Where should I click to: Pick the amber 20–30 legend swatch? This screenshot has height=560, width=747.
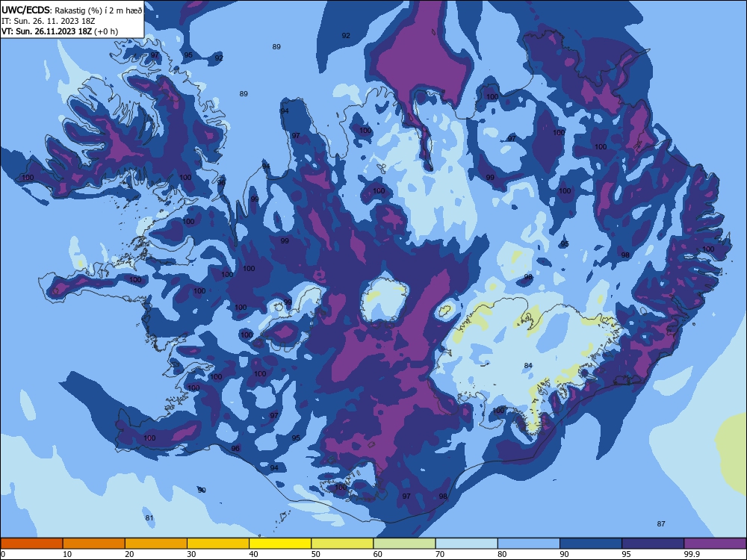[x=156, y=544]
